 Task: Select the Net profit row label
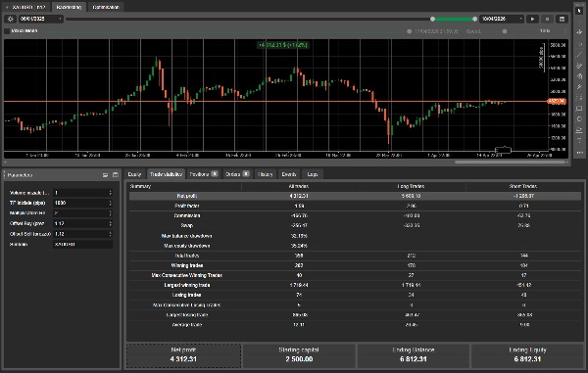[186, 196]
